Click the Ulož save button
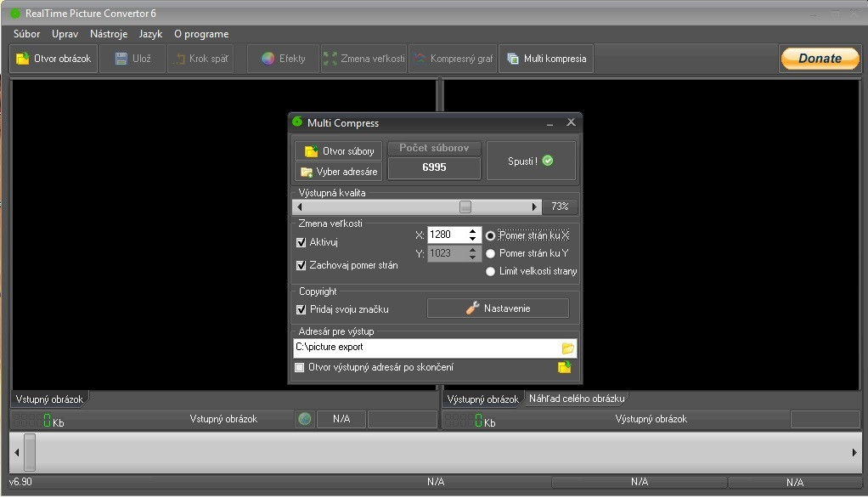The width and height of the screenshot is (868, 498). [132, 59]
